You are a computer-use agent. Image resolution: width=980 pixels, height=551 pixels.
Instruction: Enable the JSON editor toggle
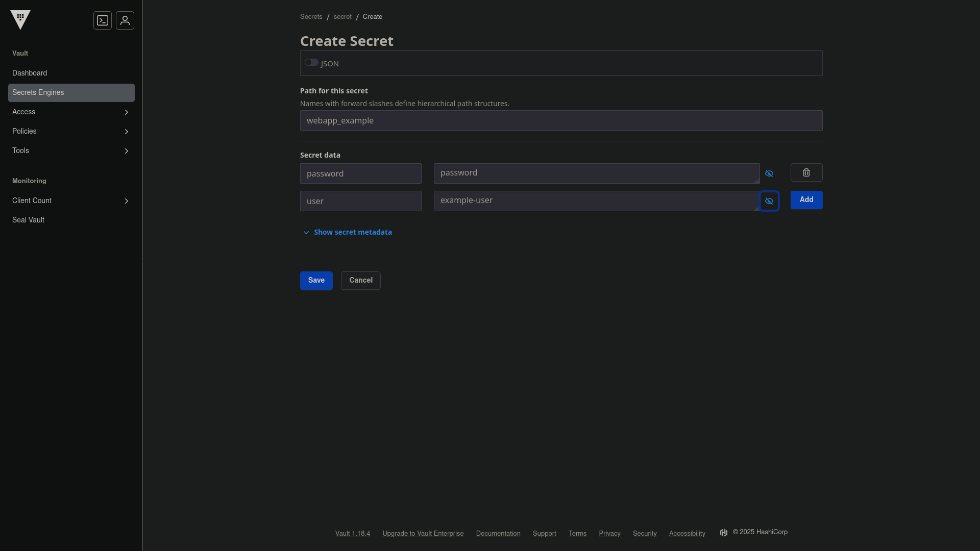click(x=311, y=62)
